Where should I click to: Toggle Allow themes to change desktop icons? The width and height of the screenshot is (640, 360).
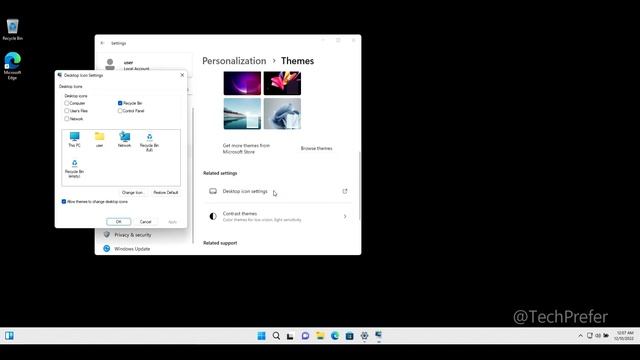[64, 202]
